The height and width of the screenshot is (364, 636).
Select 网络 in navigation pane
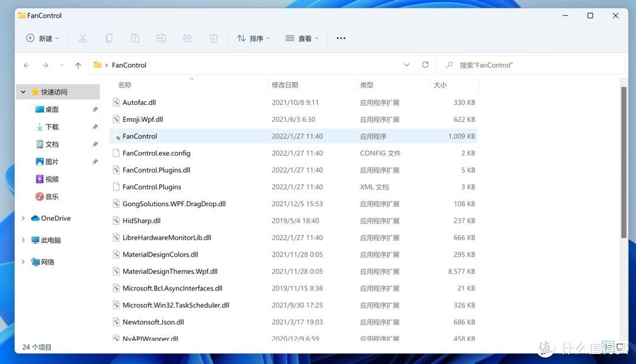tap(43, 262)
